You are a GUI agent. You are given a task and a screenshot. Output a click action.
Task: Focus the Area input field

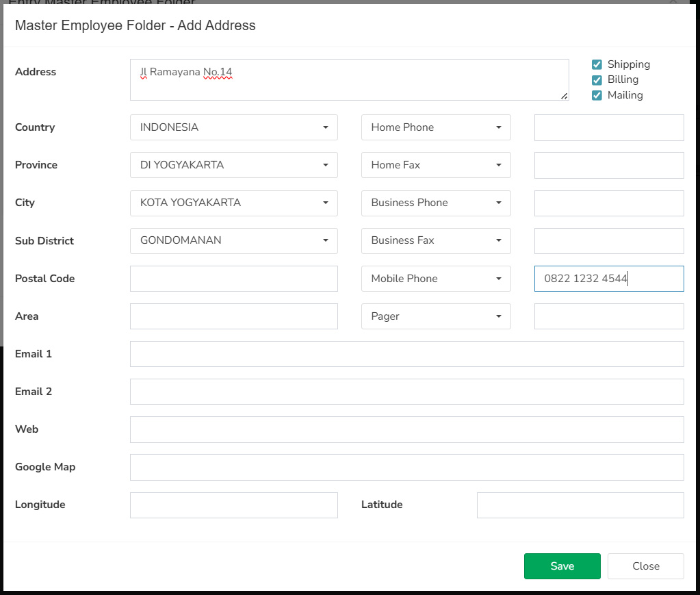[233, 316]
